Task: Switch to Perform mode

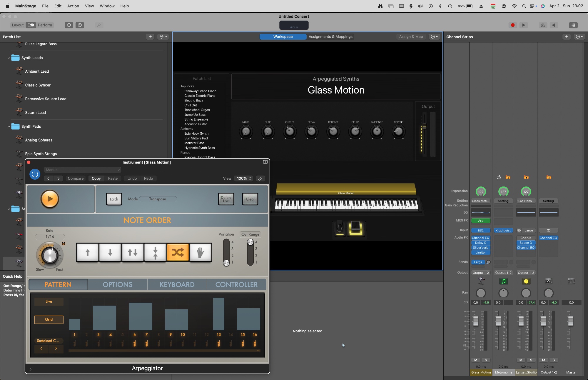Action: click(45, 25)
